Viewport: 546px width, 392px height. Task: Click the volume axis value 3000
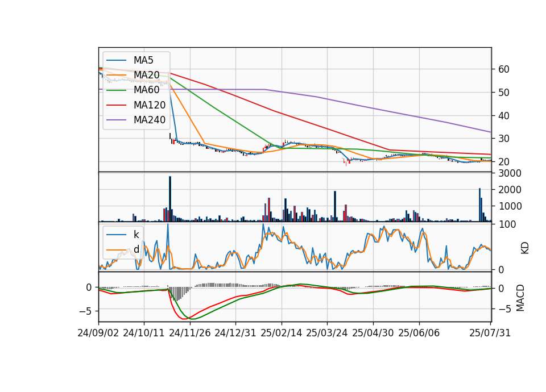(x=510, y=173)
